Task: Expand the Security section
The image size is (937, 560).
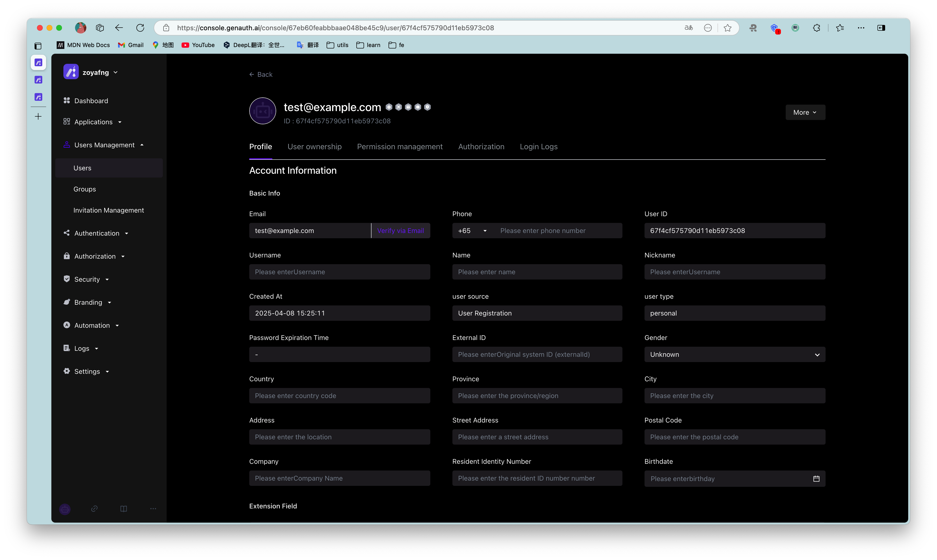Action: click(86, 279)
